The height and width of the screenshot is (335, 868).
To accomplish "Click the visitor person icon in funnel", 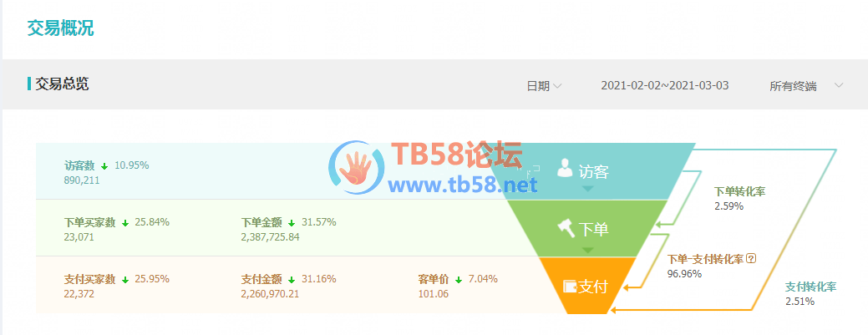I will pos(565,168).
